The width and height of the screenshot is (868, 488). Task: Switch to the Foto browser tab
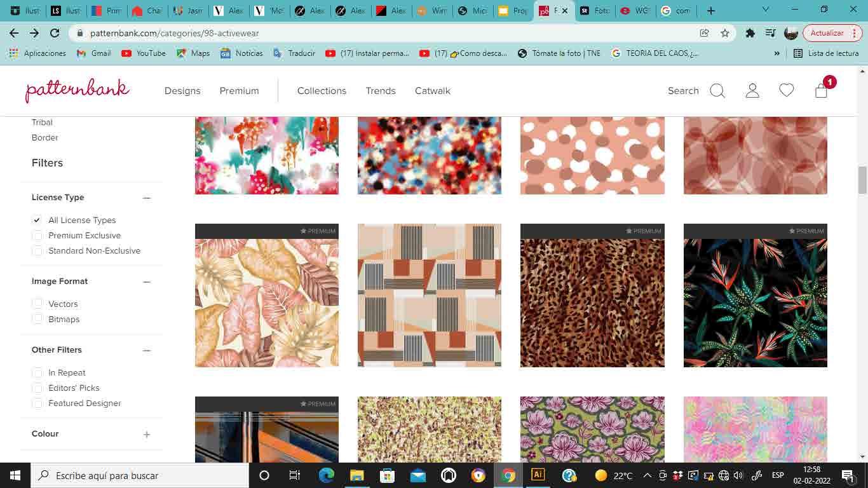point(594,11)
